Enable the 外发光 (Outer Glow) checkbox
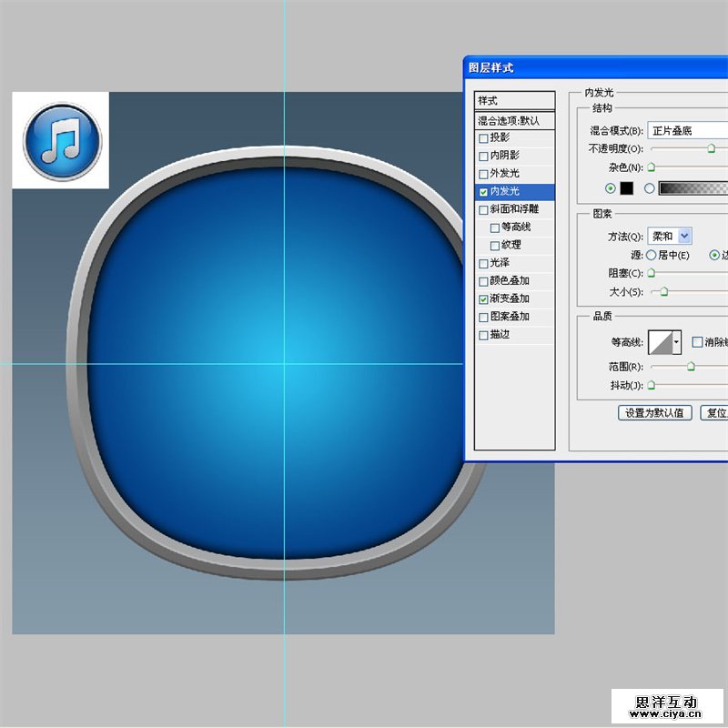 483,174
